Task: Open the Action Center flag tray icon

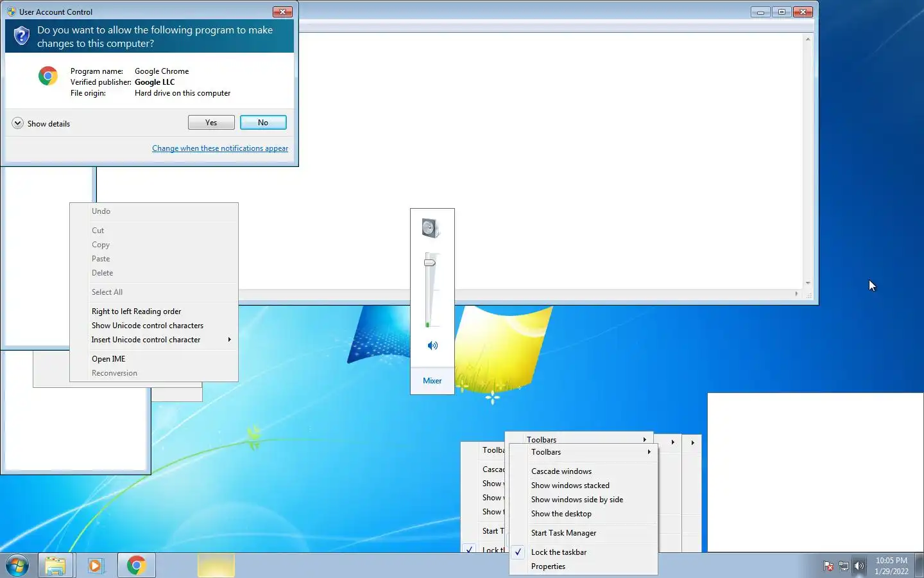Action: point(828,566)
